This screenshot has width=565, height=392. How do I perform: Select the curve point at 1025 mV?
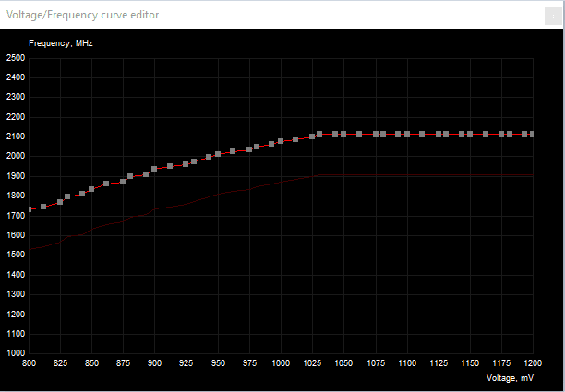coord(312,137)
